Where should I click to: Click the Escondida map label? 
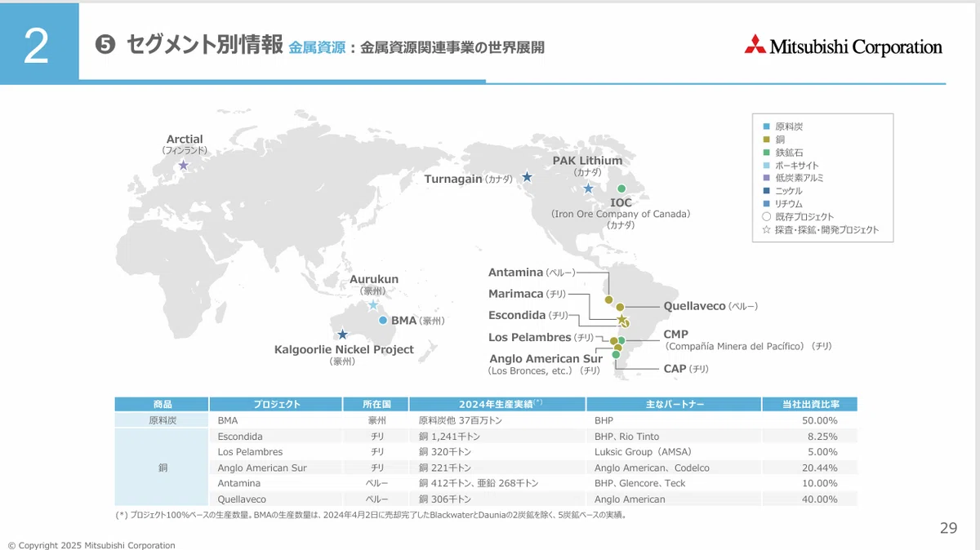coord(517,315)
